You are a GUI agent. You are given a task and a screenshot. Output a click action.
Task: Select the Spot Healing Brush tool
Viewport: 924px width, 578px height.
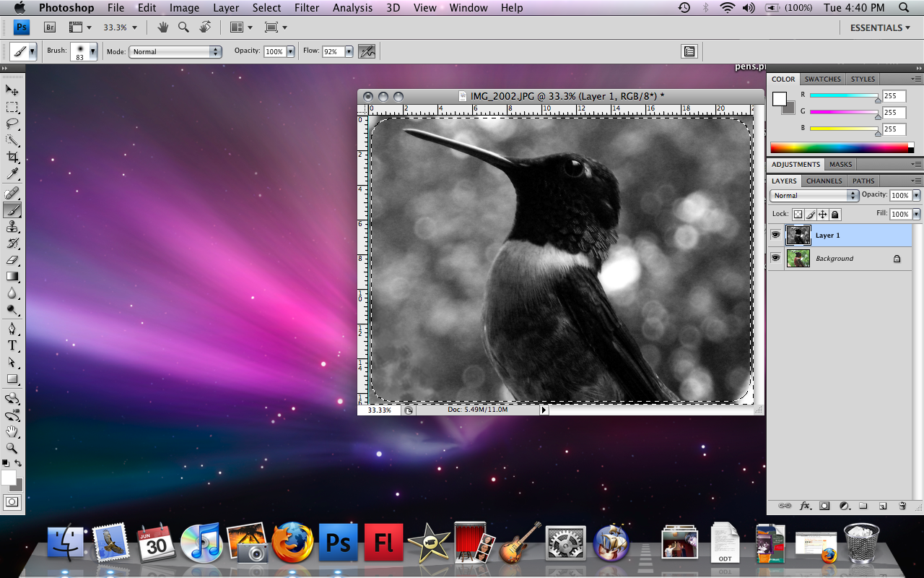click(x=12, y=193)
